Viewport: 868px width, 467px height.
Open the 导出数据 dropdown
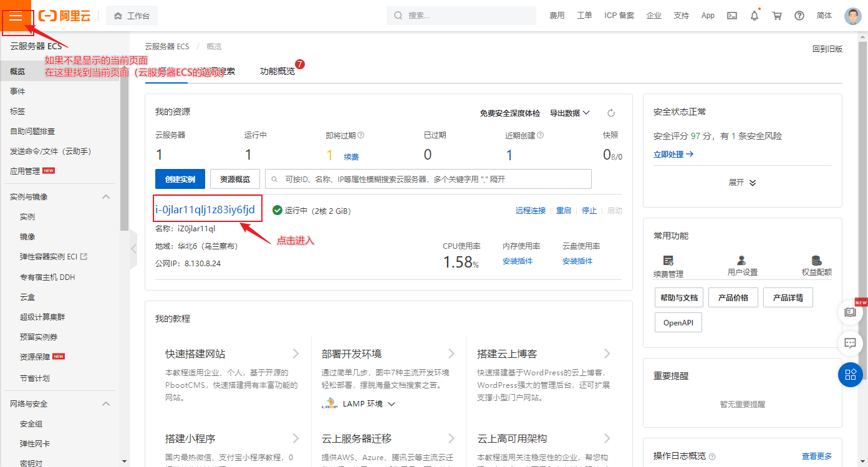570,113
